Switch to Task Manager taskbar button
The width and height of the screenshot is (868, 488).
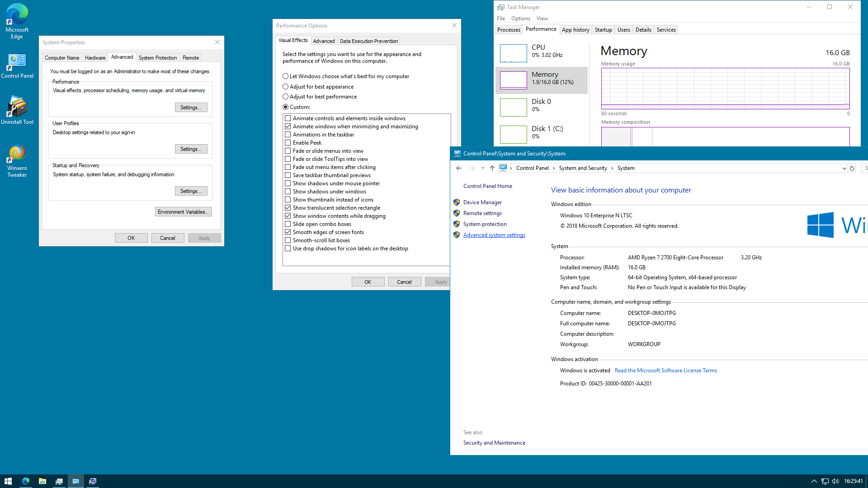coord(59,481)
